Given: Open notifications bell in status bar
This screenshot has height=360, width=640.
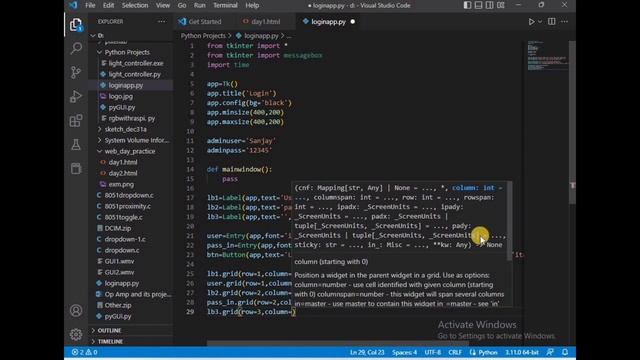Looking at the screenshot, I should pos(565,352).
